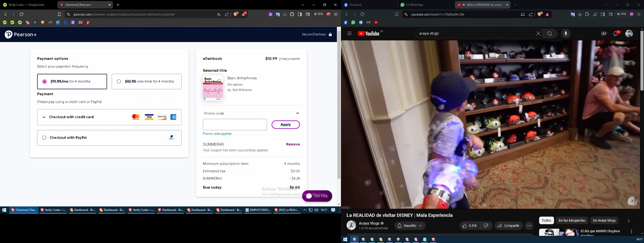
Task: Switch to Verify Codes — SimplyCodes tab
Action: pyautogui.click(x=27, y=5)
